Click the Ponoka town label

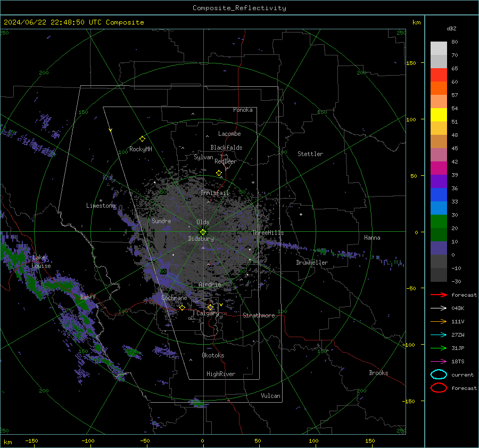(243, 110)
